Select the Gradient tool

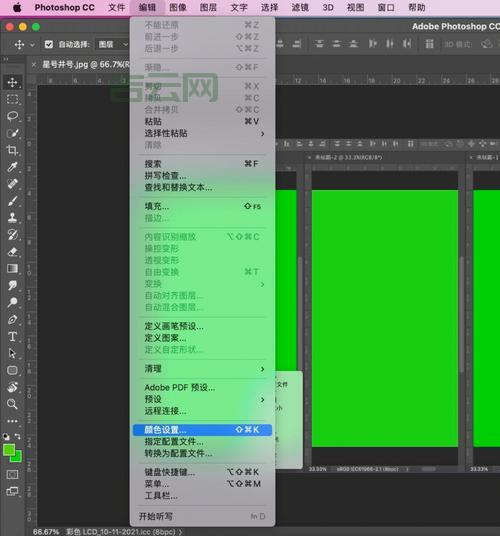[x=13, y=269]
